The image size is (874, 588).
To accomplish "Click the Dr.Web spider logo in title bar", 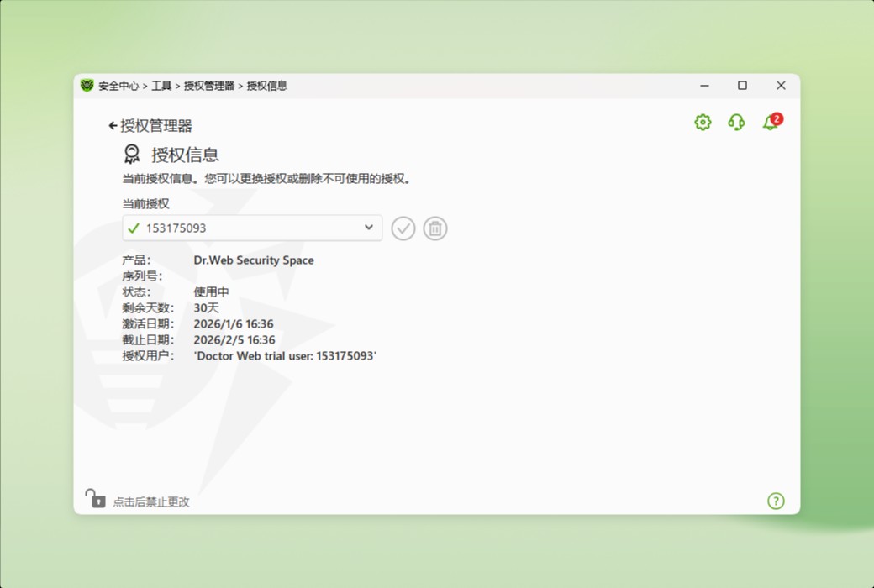I will (x=86, y=85).
